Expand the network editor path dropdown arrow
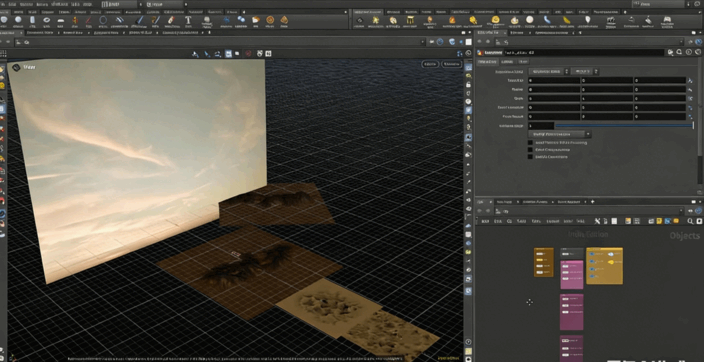 coord(682,211)
